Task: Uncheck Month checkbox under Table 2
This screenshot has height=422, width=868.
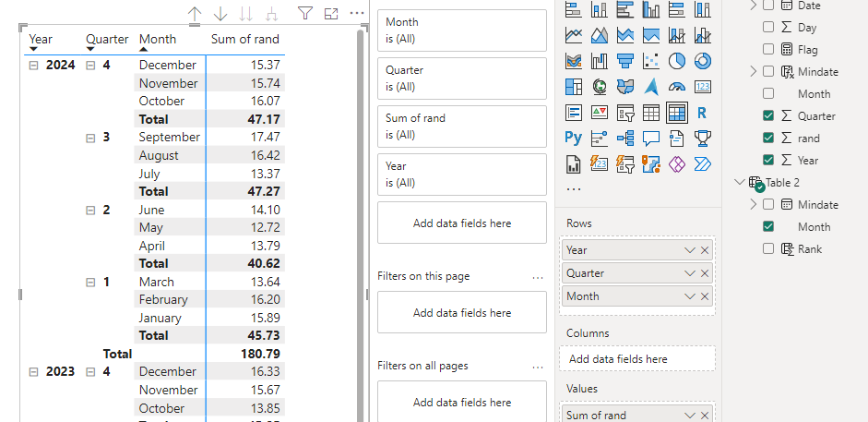Action: coord(768,226)
